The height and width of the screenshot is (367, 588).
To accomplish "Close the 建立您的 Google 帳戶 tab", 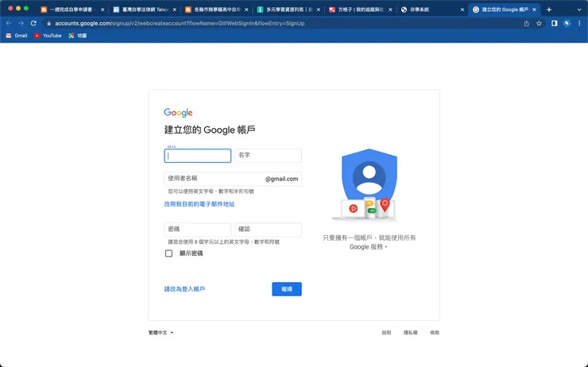I will (534, 10).
